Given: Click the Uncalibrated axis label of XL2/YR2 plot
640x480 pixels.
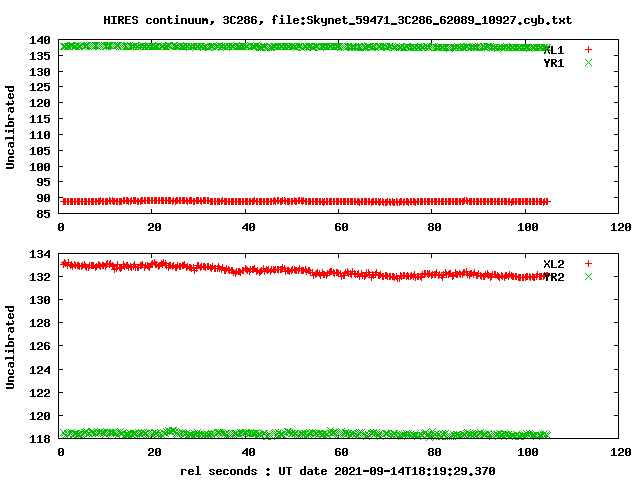Looking at the screenshot, I should click(10, 347).
